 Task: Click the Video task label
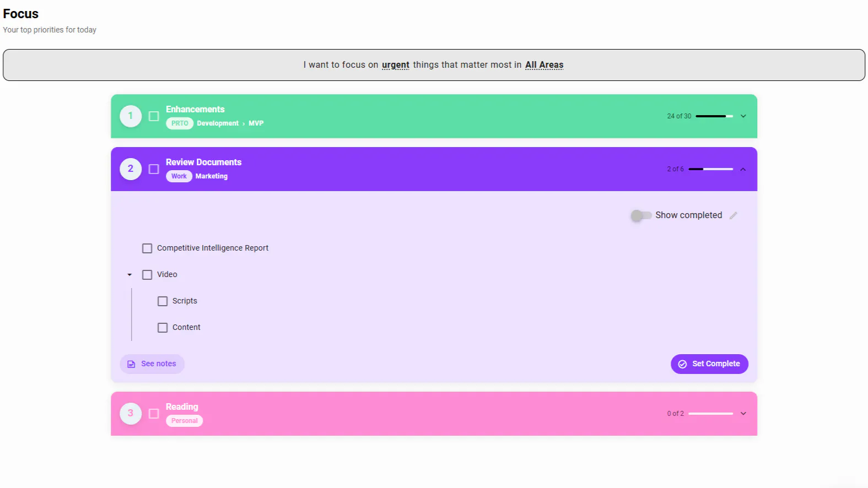[x=167, y=275]
